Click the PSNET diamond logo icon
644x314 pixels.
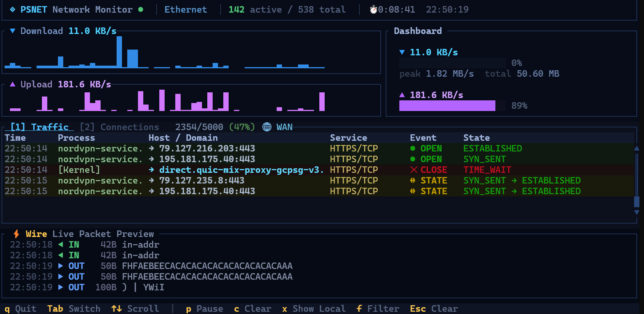click(x=13, y=10)
